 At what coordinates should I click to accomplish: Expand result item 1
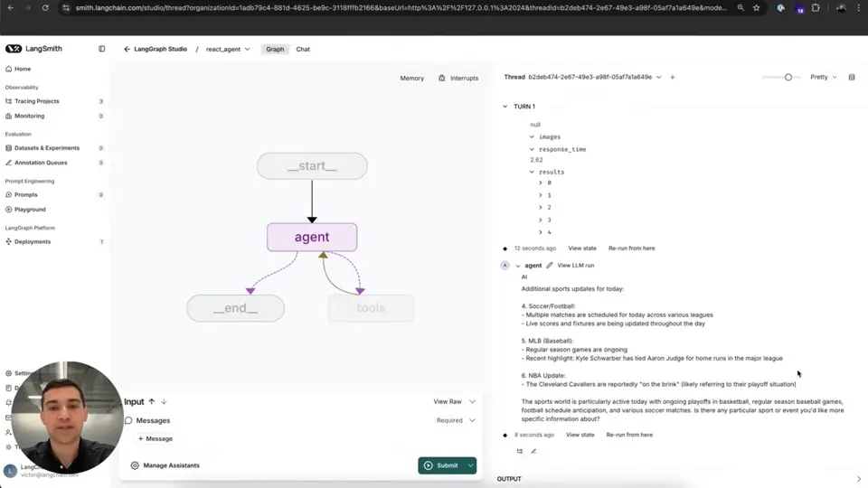541,195
